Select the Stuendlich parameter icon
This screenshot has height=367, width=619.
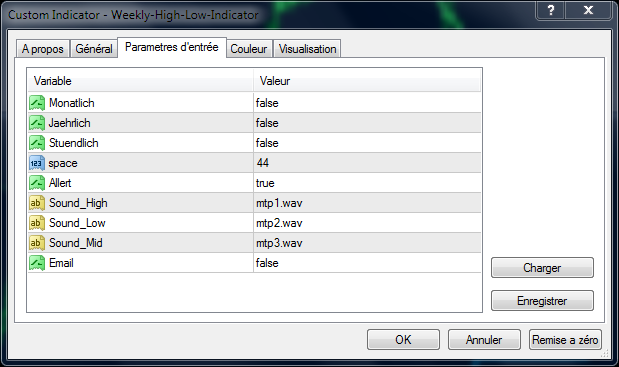(37, 143)
